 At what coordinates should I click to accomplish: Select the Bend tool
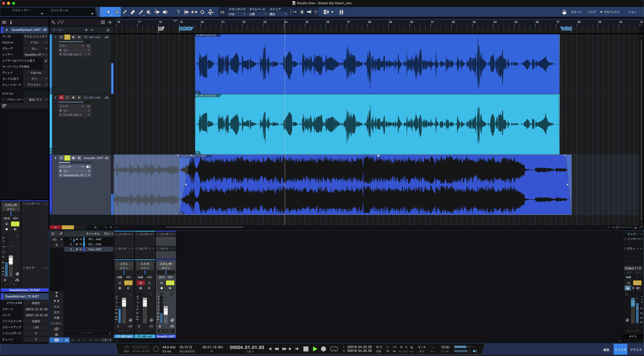(x=157, y=12)
